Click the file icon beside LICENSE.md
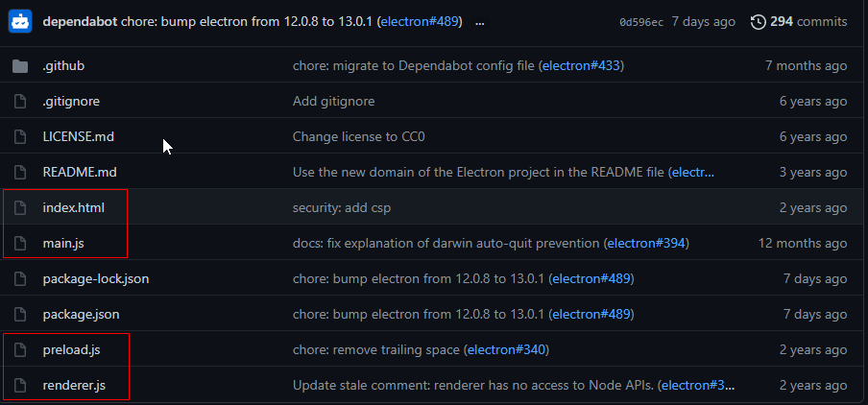This screenshot has height=405, width=868. (20, 136)
